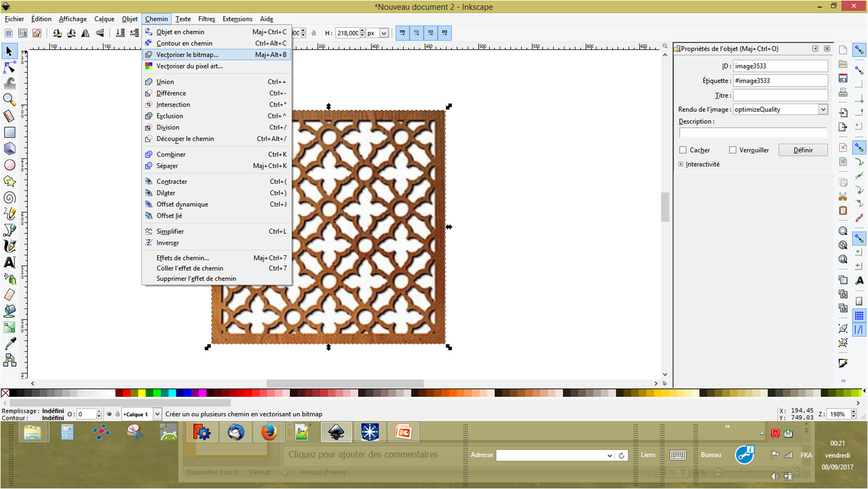Click the no-color X swatch in palette
This screenshot has width=868, height=489.
coord(5,393)
